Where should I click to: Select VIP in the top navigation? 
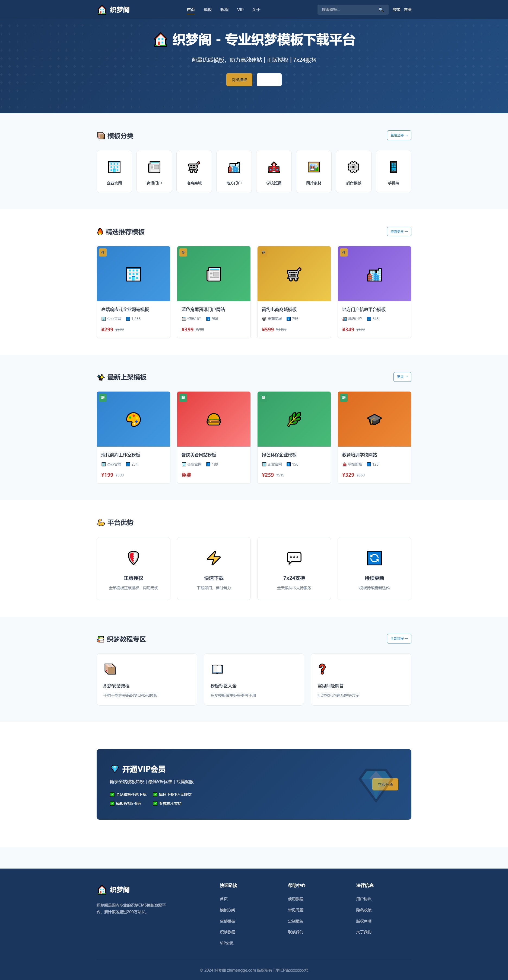tap(240, 9)
